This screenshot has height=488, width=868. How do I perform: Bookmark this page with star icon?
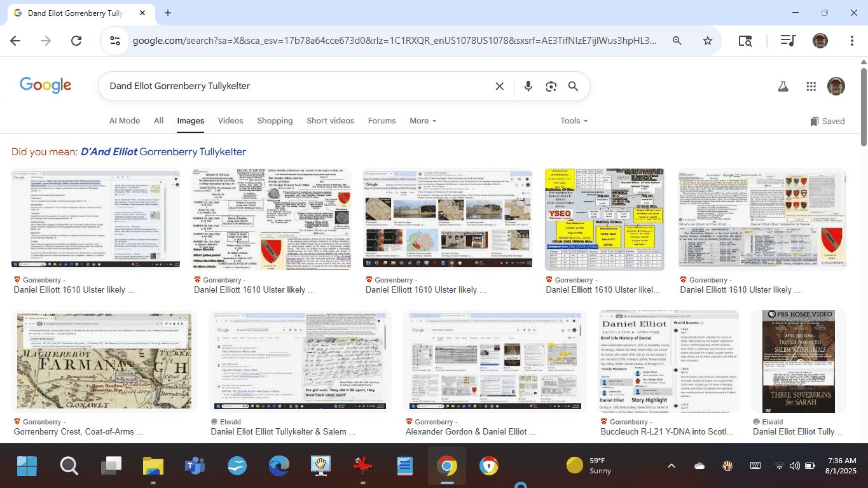pyautogui.click(x=708, y=41)
